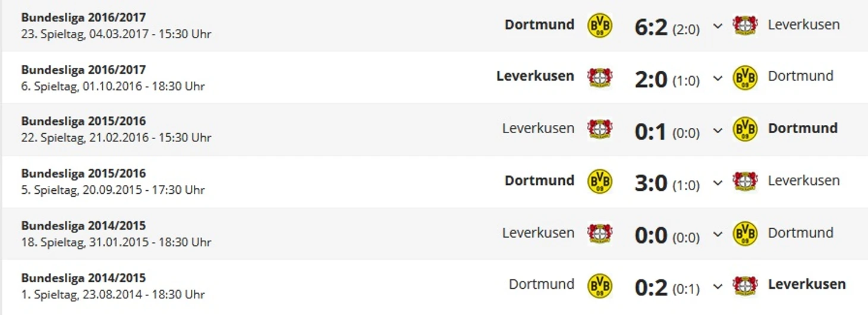Open the bold Dortmund team link, 6:2 row

539,25
